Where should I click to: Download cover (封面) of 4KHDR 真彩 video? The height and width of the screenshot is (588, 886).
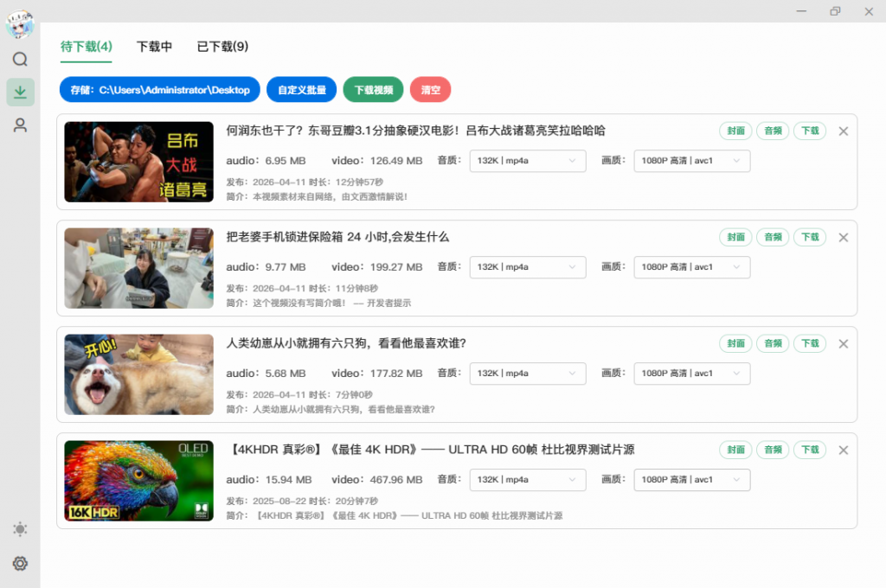(735, 450)
